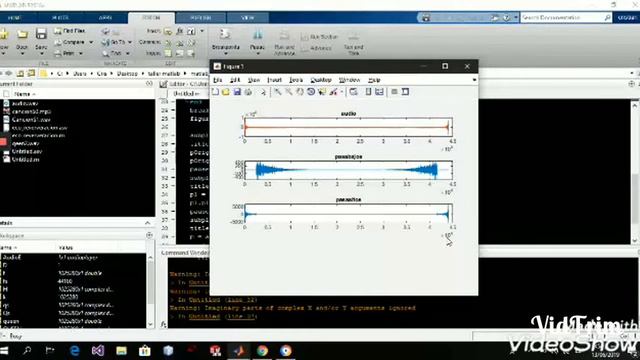The width and height of the screenshot is (640, 360).
Task: Select the Rotate 3D tool in the figure toolbar
Action: click(x=311, y=92)
